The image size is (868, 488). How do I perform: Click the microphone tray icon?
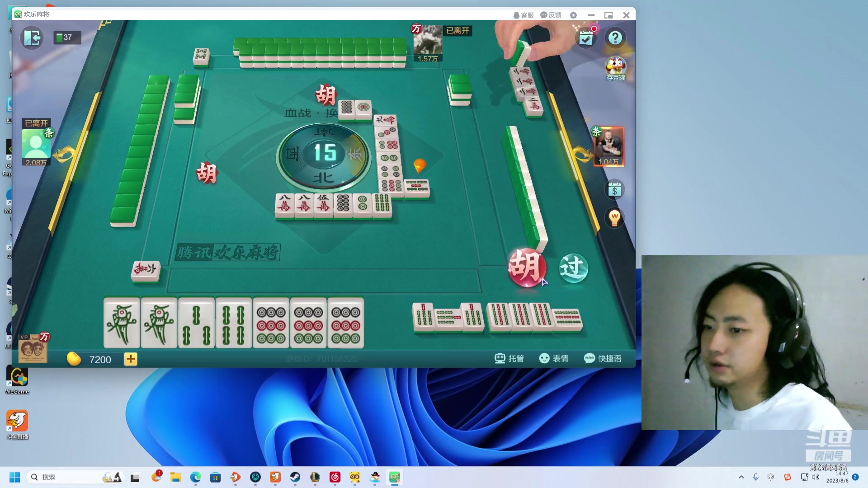[755, 477]
